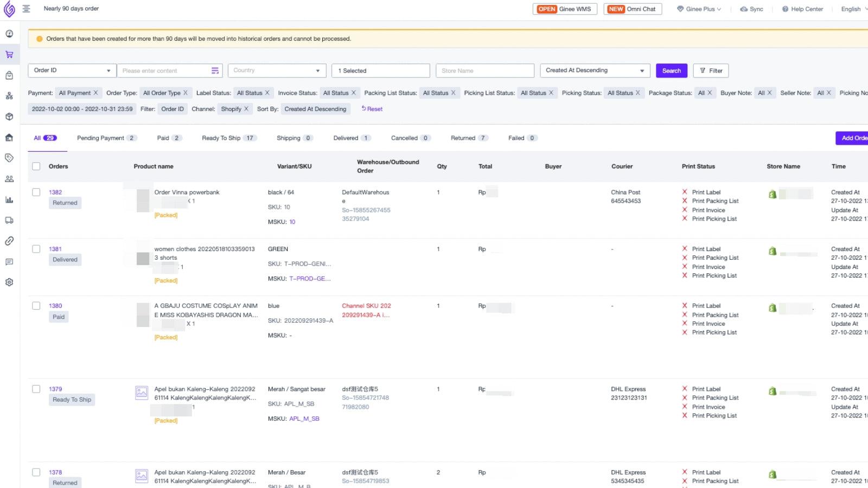The image size is (868, 488).
Task: Check the checkbox for order 1382
Action: click(x=36, y=191)
